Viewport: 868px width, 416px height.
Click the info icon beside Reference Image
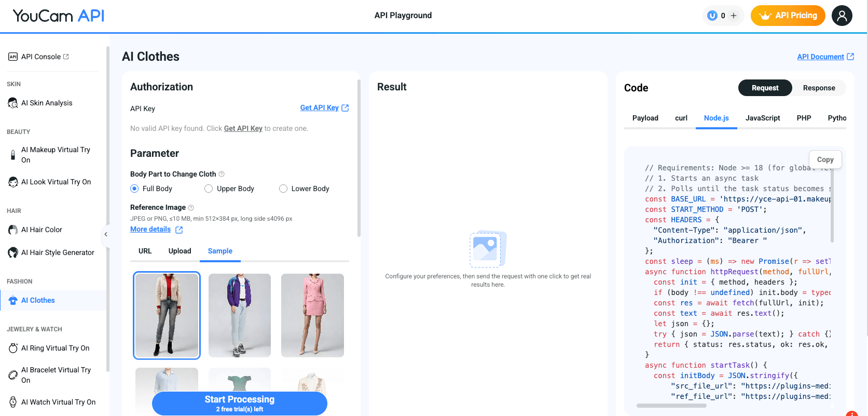[191, 207]
